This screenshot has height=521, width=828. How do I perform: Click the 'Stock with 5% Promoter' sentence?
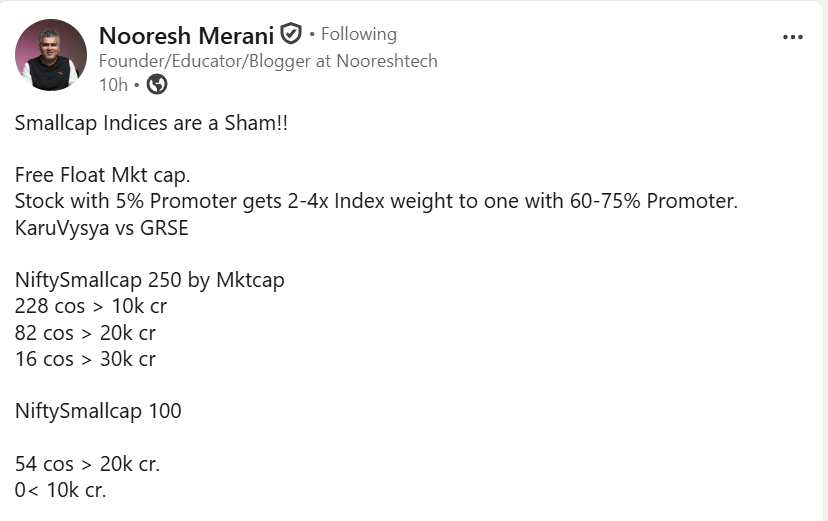pyautogui.click(x=376, y=201)
